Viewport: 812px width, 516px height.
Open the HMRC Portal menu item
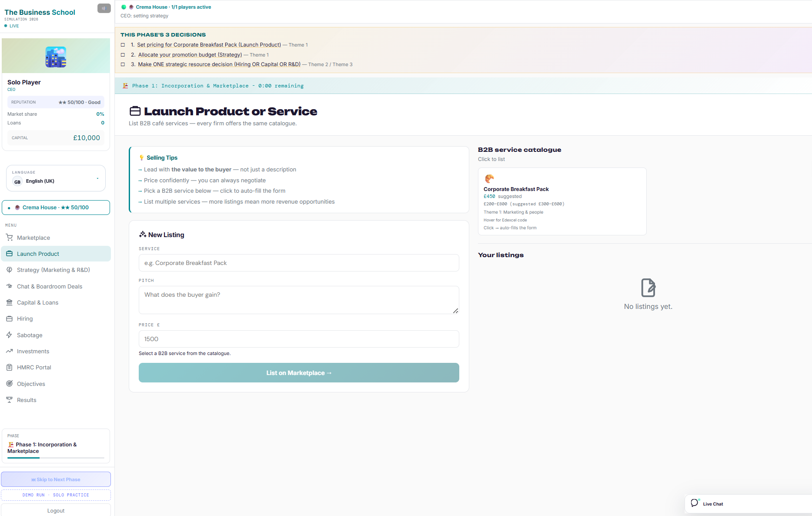[x=56, y=367]
